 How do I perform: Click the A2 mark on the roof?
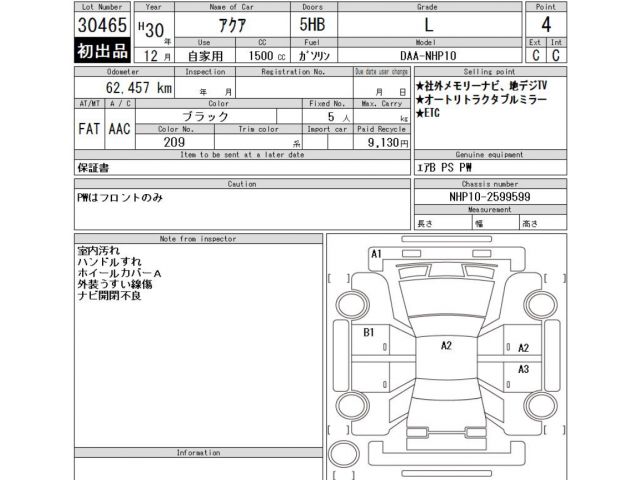(446, 346)
